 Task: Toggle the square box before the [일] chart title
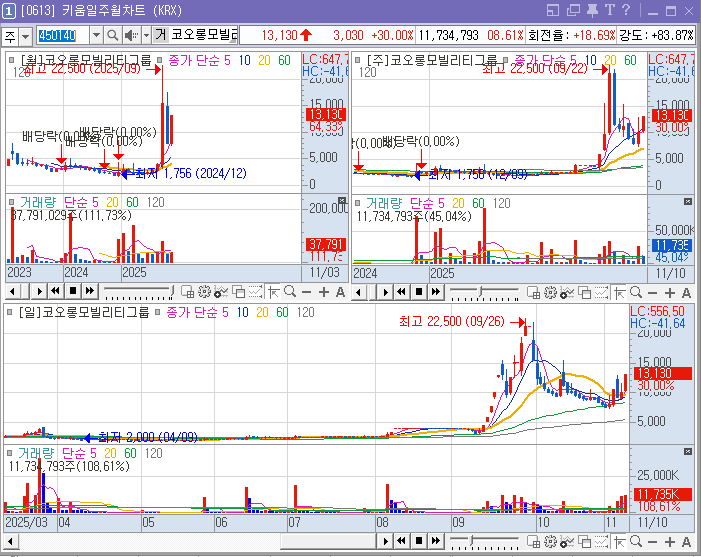9,312
